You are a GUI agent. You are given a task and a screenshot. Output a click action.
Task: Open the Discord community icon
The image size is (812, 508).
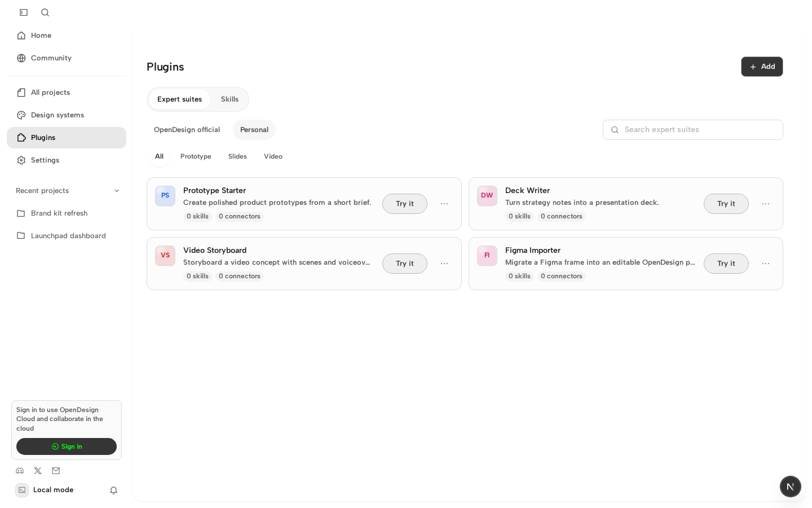click(20, 471)
